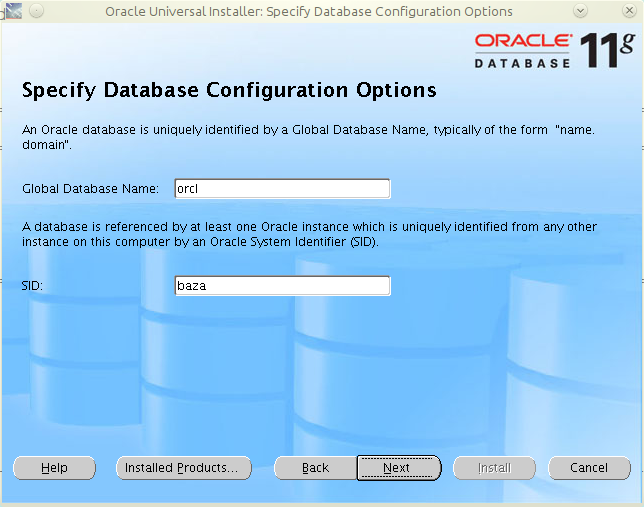Click the round button beside the window icon

point(37,11)
